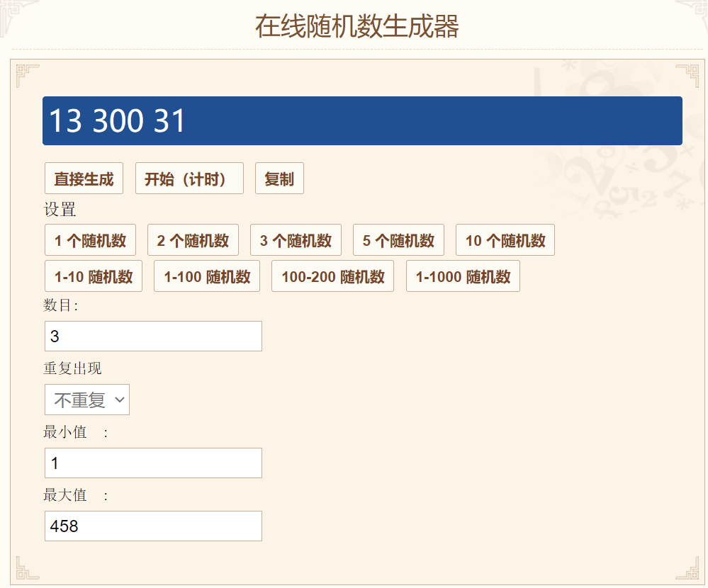
Task: Set range with 100-200 随机数 button
Action: pos(333,276)
